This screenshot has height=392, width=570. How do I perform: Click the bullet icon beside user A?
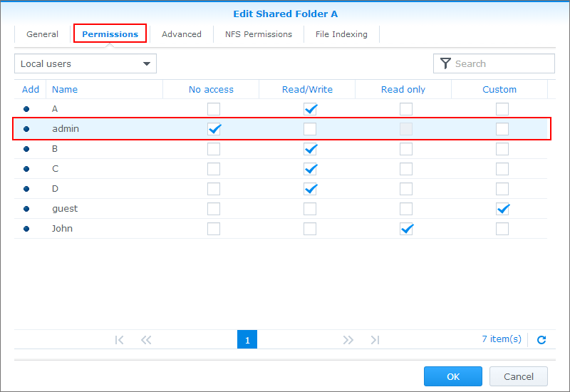pos(26,109)
